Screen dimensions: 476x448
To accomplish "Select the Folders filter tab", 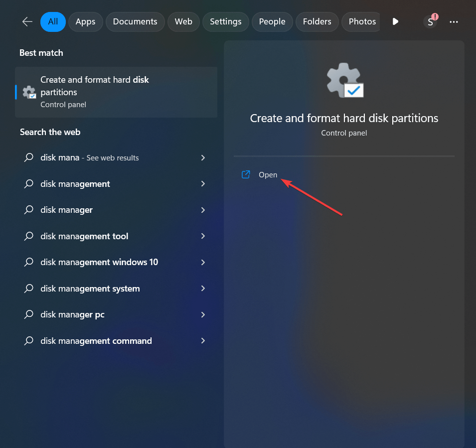I will click(317, 21).
